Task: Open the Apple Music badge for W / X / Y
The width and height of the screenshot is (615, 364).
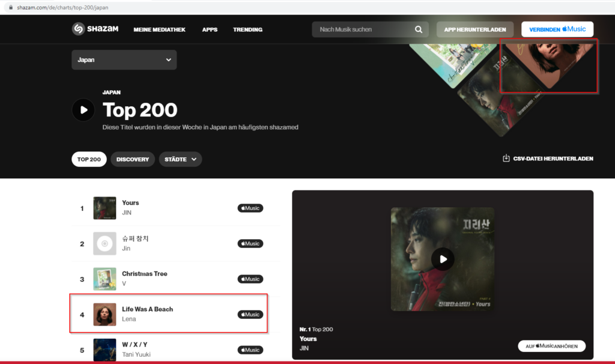Action: (x=250, y=350)
